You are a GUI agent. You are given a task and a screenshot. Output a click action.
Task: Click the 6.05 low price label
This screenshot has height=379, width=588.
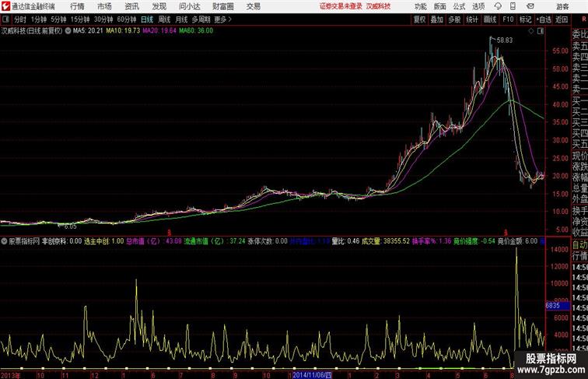(71, 226)
